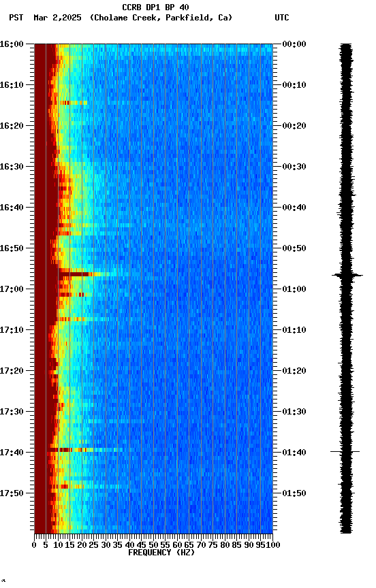Screen dimensions: 376x588
Task: Click the frequency axis tick label "25"
Action: (93, 545)
